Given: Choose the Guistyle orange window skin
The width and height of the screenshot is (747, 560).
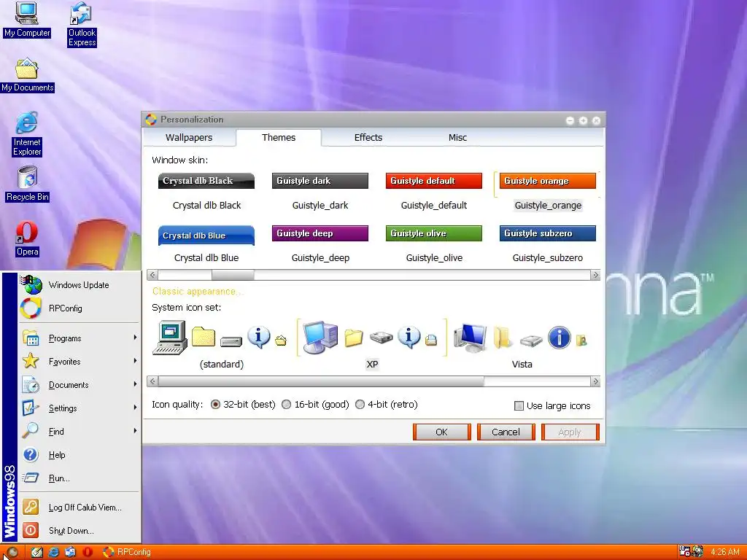Looking at the screenshot, I should (548, 192).
